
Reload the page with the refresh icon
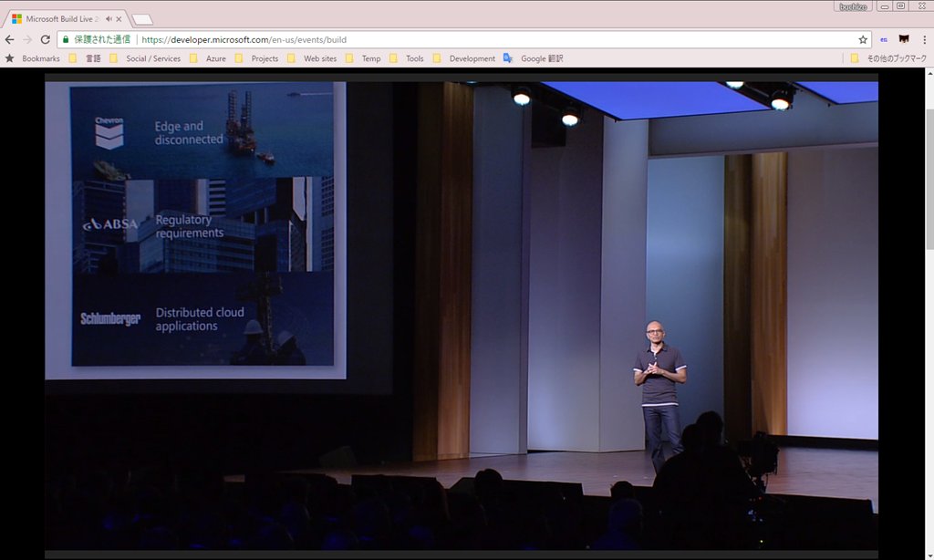(x=45, y=40)
